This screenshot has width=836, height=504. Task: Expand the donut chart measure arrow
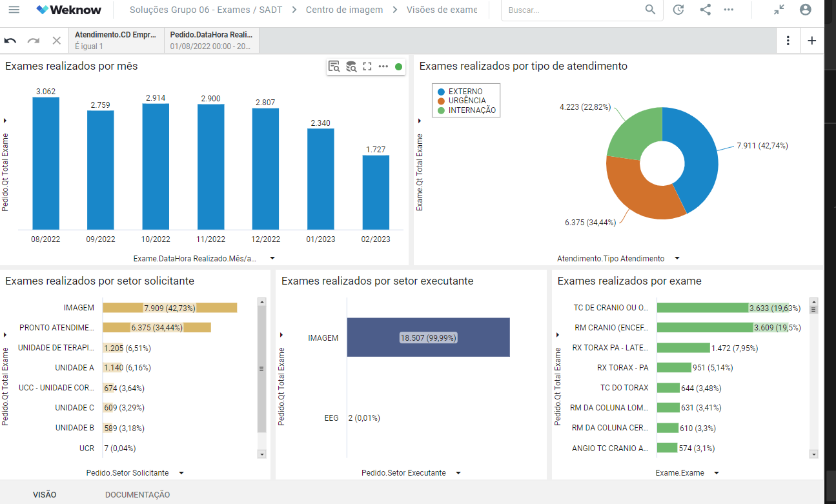(x=420, y=121)
